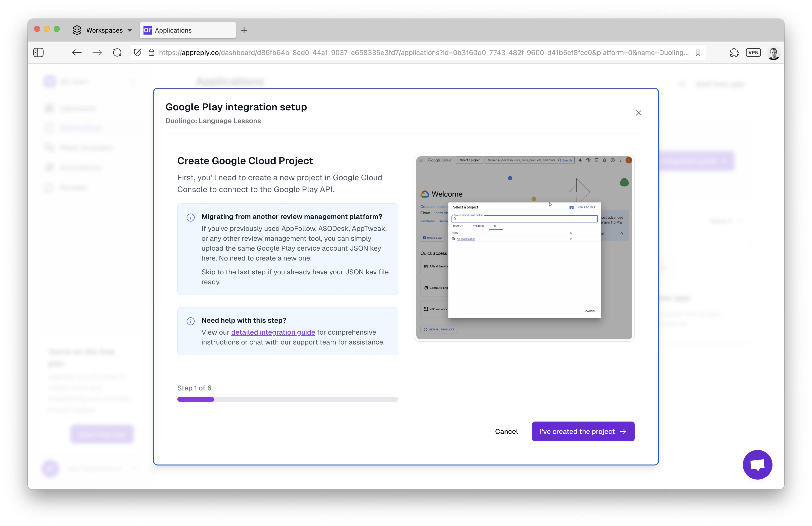Expand the Workspaces dropdown
Image resolution: width=812 pixels, height=526 pixels.
[130, 30]
